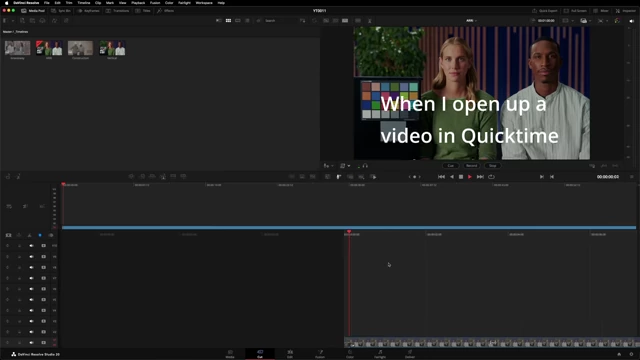Open the Apple menu

click(6, 3)
